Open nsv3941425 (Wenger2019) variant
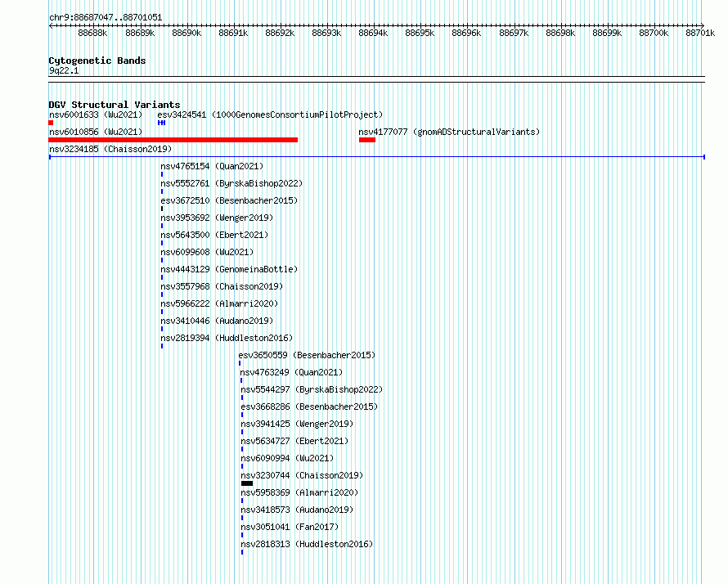The image size is (728, 584). point(297,424)
